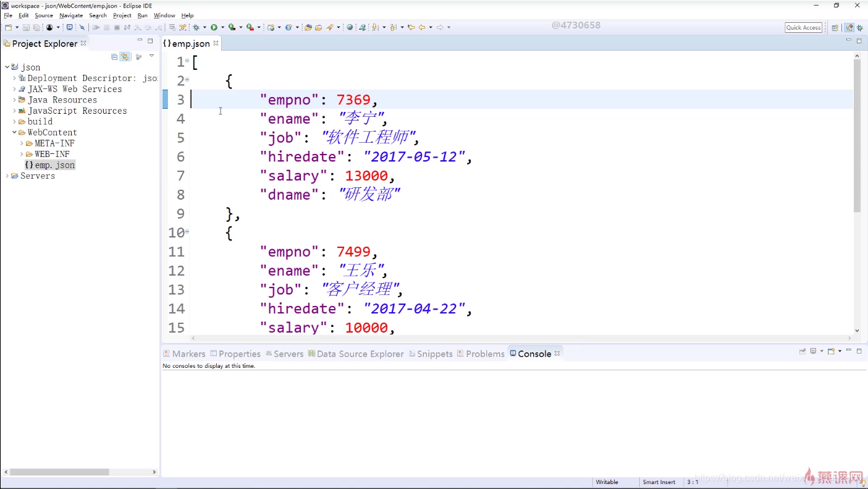Toggle Link with Editor in Project Explorer
Screen dimensions: 868x489
[x=125, y=56]
